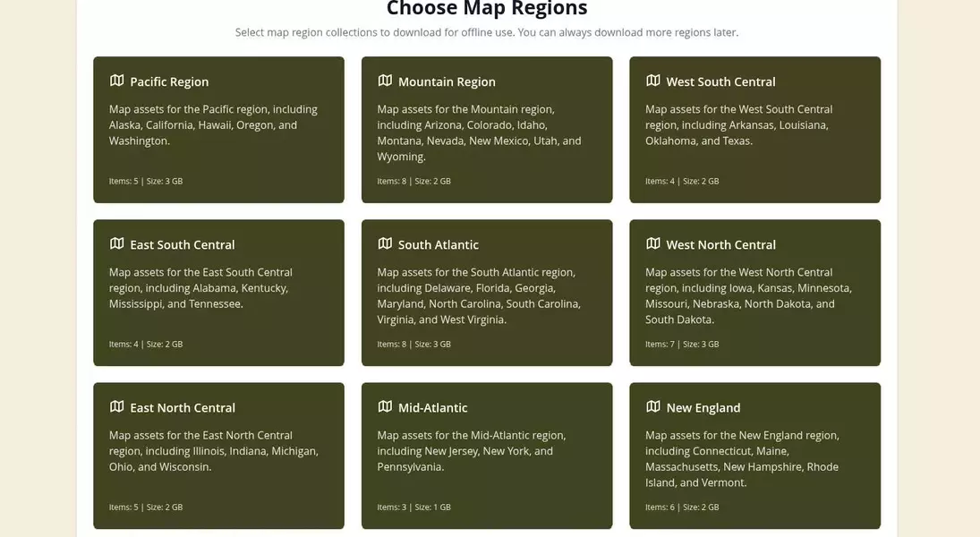Select the New England region description
Image resolution: width=980 pixels, height=537 pixels.
point(742,458)
